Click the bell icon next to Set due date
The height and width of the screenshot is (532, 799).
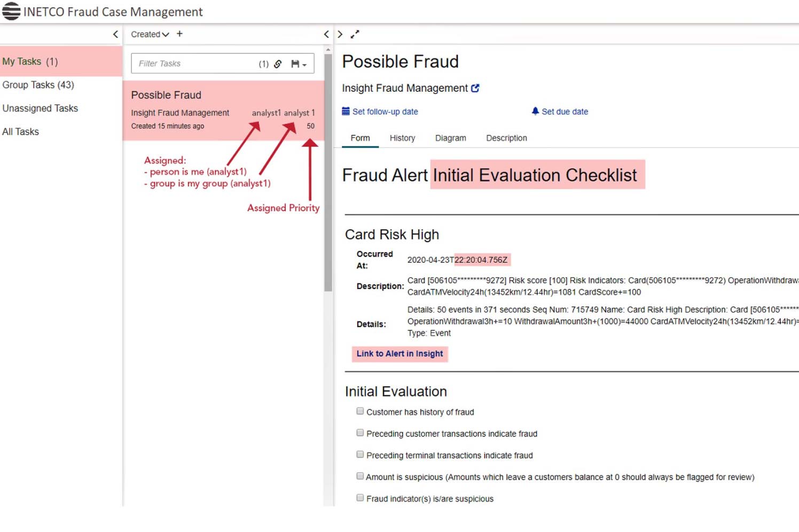pyautogui.click(x=535, y=111)
